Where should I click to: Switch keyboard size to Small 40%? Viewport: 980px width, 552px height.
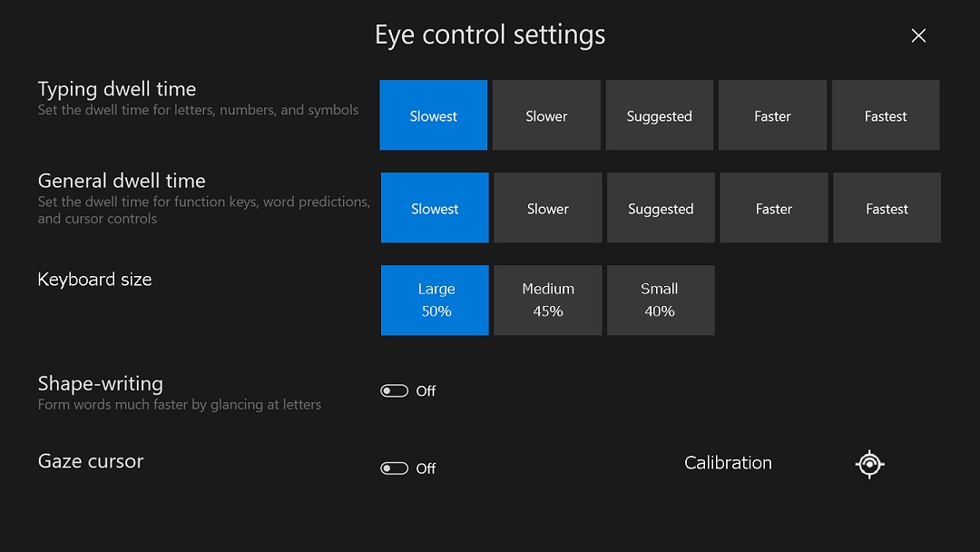(x=661, y=301)
